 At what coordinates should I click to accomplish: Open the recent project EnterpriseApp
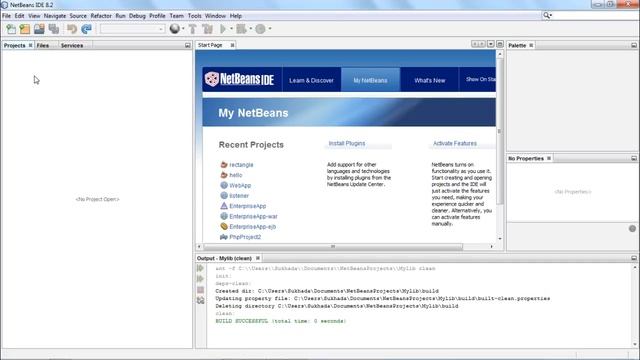point(247,206)
